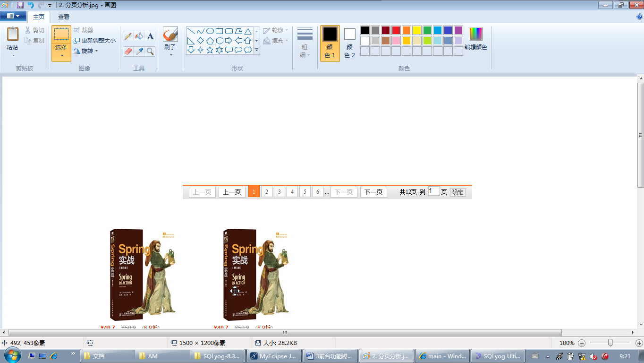Click the Crop (裁剪) button
644x363 pixels.
tap(84, 30)
